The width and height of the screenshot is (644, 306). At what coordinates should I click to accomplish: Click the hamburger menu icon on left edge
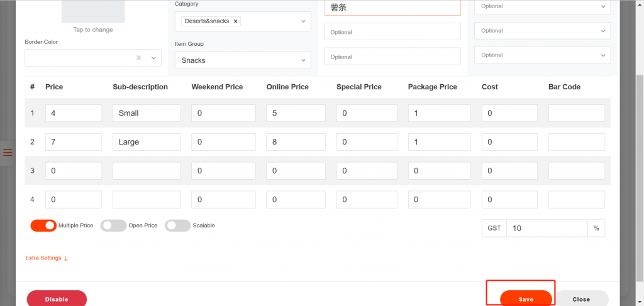coord(8,152)
